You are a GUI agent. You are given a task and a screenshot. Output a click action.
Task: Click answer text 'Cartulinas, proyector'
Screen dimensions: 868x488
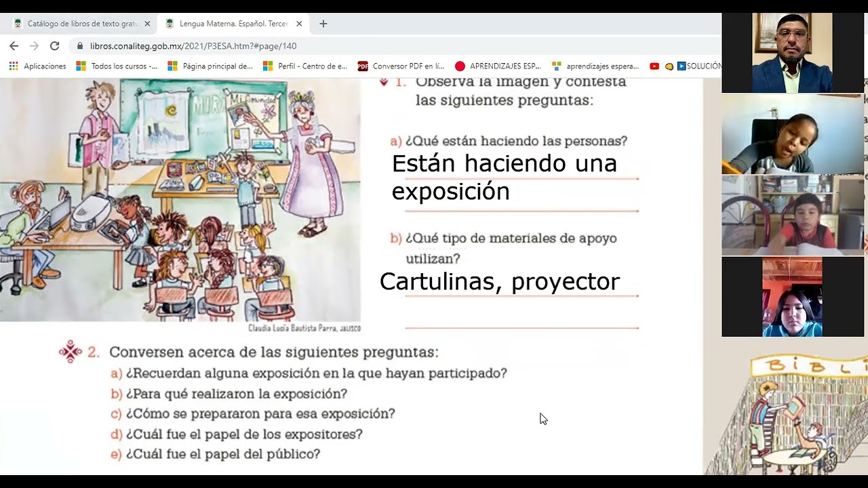click(x=499, y=281)
